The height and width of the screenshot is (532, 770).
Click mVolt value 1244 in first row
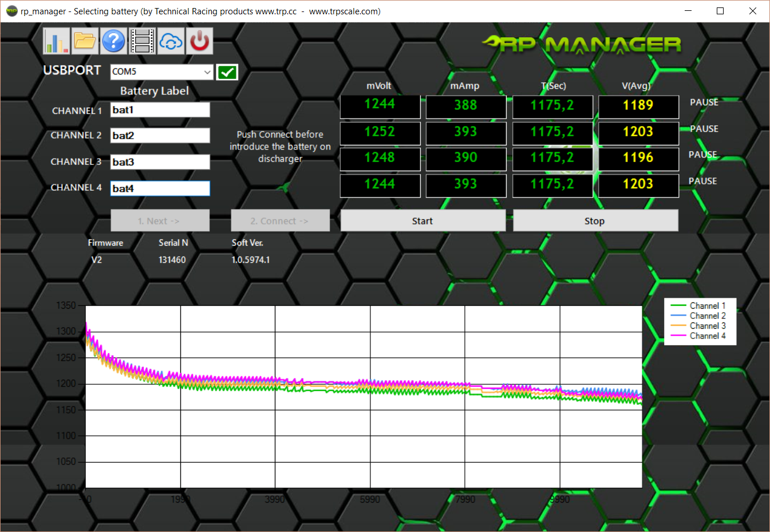tap(380, 105)
